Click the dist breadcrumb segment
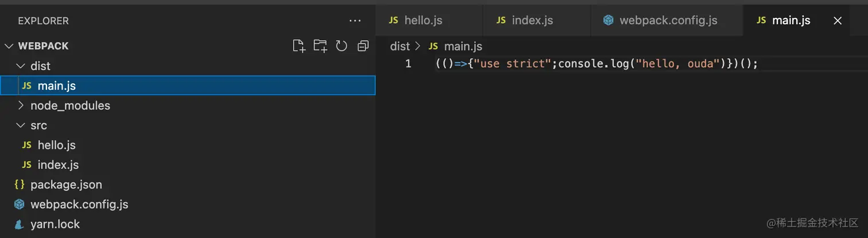 coord(400,46)
